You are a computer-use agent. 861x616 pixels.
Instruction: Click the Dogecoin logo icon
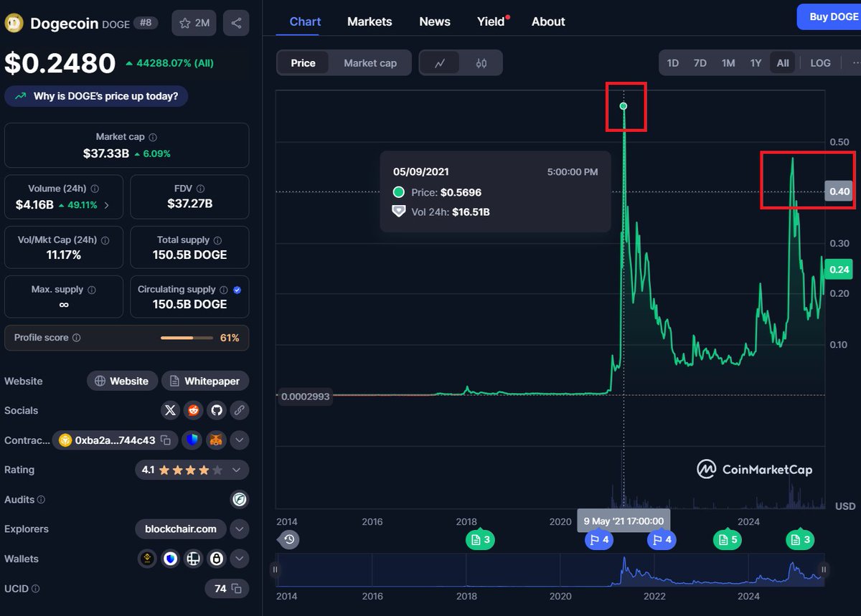(x=14, y=23)
